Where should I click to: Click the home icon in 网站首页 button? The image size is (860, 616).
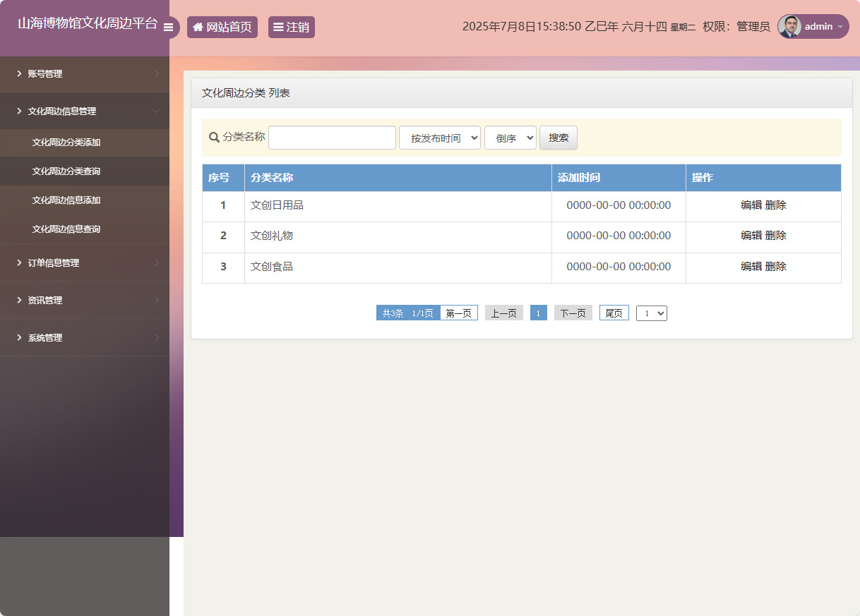pos(198,27)
